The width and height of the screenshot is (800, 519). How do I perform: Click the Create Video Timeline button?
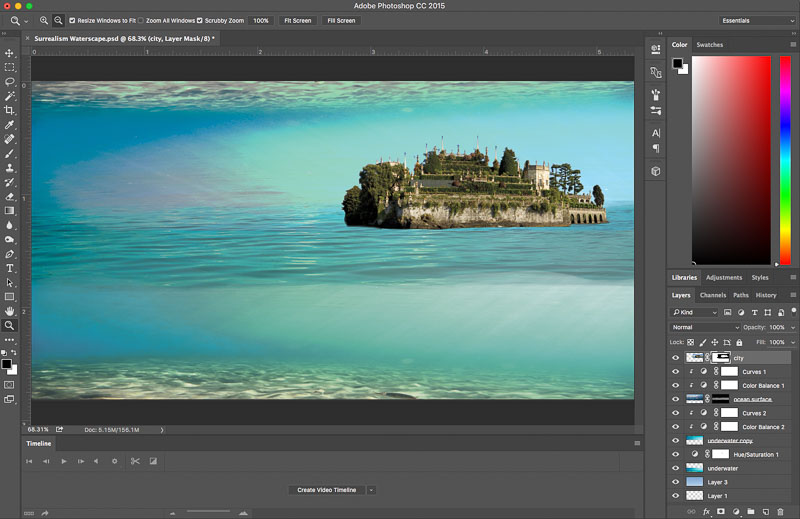click(x=327, y=490)
